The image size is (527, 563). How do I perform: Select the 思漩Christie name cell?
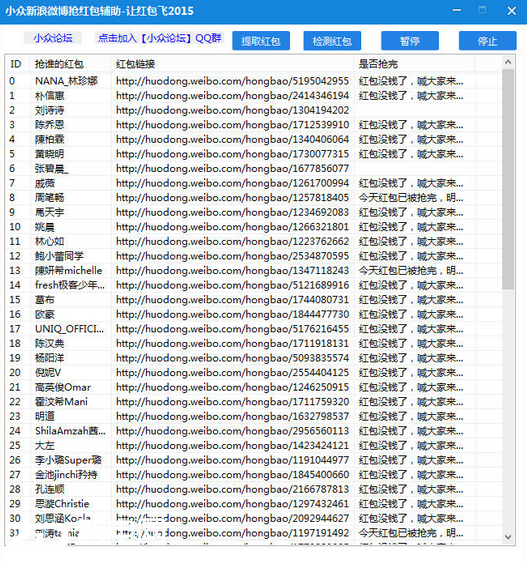coord(62,504)
